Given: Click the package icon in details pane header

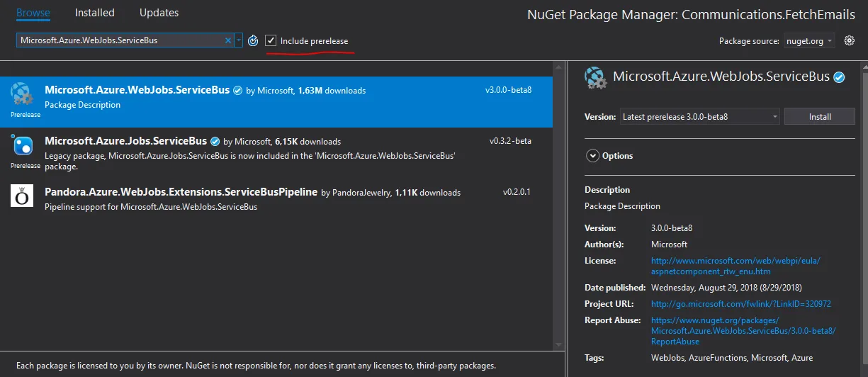Looking at the screenshot, I should point(596,78).
